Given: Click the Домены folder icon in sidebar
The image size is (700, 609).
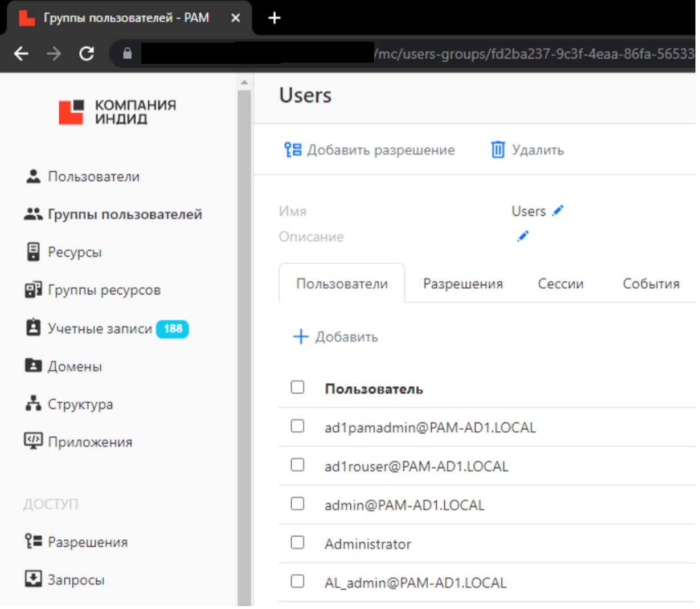Looking at the screenshot, I should coord(34,366).
